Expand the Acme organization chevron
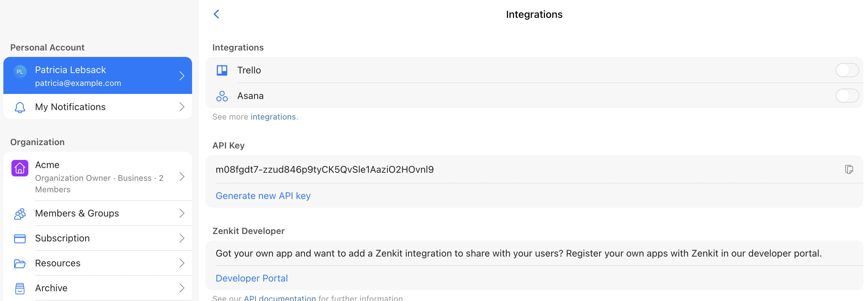Screen dimensions: 868x301 coord(182,177)
